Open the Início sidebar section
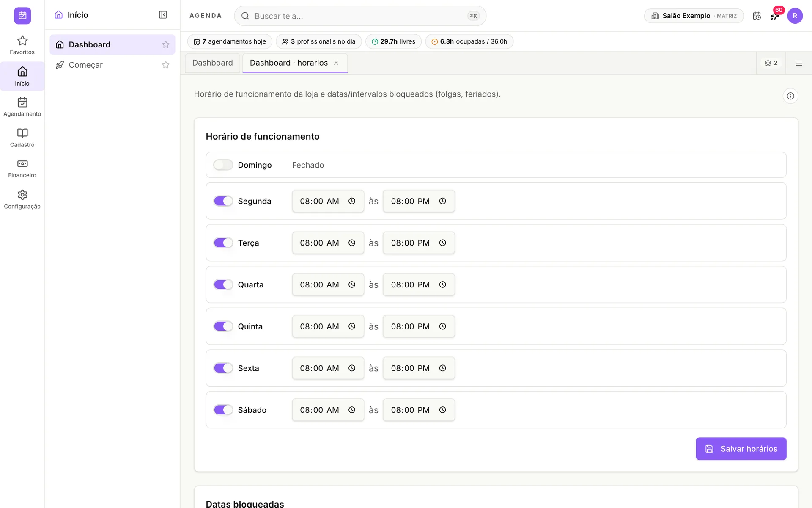 [x=22, y=76]
